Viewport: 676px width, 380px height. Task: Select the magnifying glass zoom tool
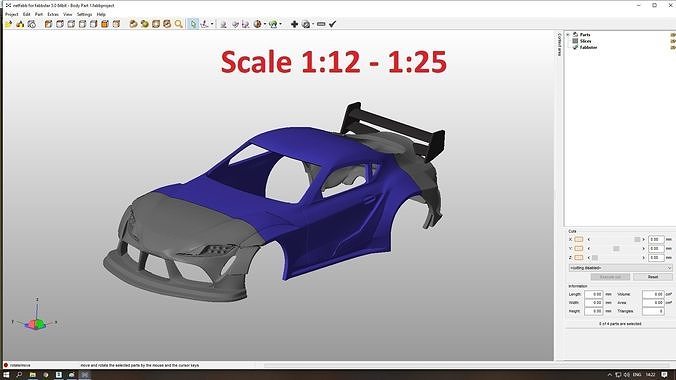[178, 24]
